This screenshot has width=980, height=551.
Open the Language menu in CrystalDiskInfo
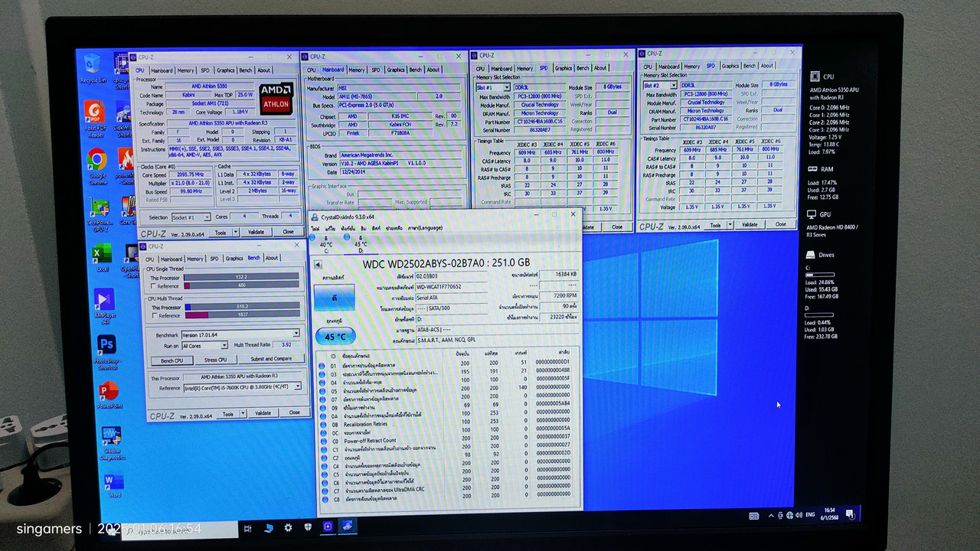point(425,227)
